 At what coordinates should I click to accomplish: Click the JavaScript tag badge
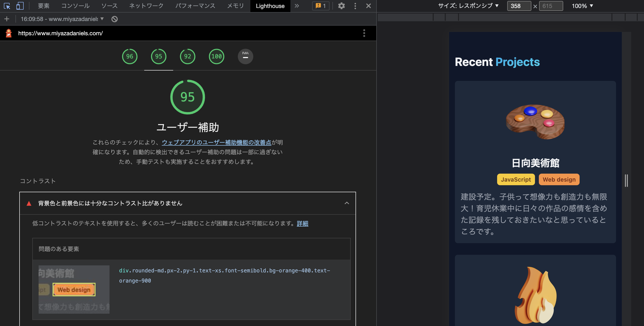click(516, 179)
